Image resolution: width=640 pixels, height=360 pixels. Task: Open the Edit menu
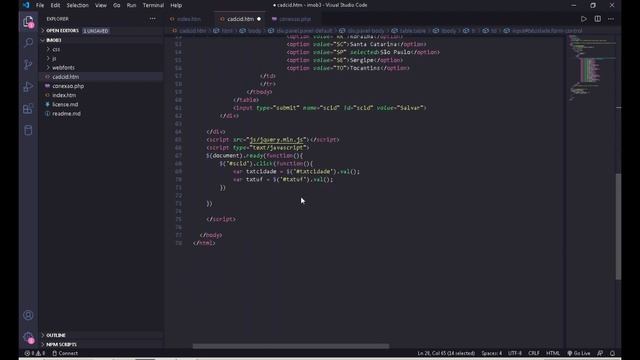point(55,5)
